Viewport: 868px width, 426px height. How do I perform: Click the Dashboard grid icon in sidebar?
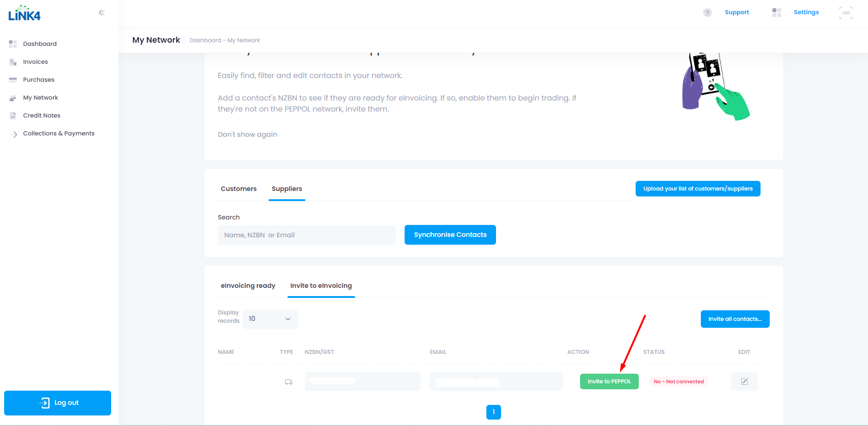click(x=13, y=44)
